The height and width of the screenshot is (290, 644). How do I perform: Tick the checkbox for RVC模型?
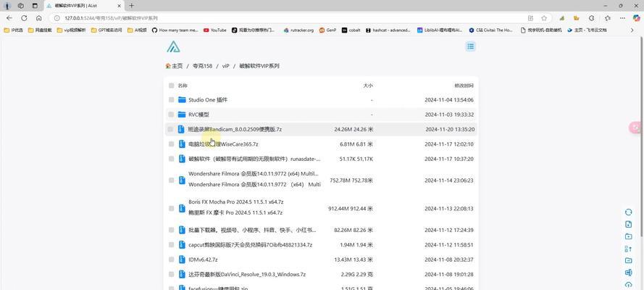pyautogui.click(x=171, y=115)
